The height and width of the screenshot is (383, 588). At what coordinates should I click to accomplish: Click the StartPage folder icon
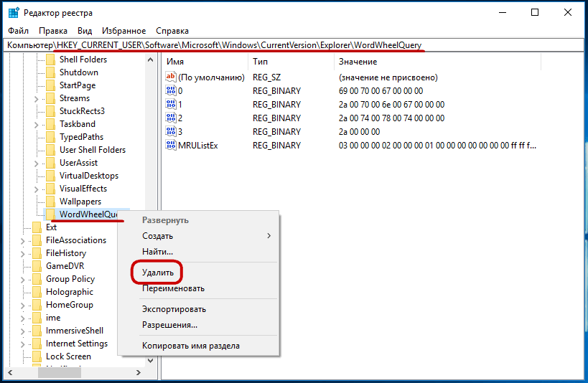coord(50,85)
